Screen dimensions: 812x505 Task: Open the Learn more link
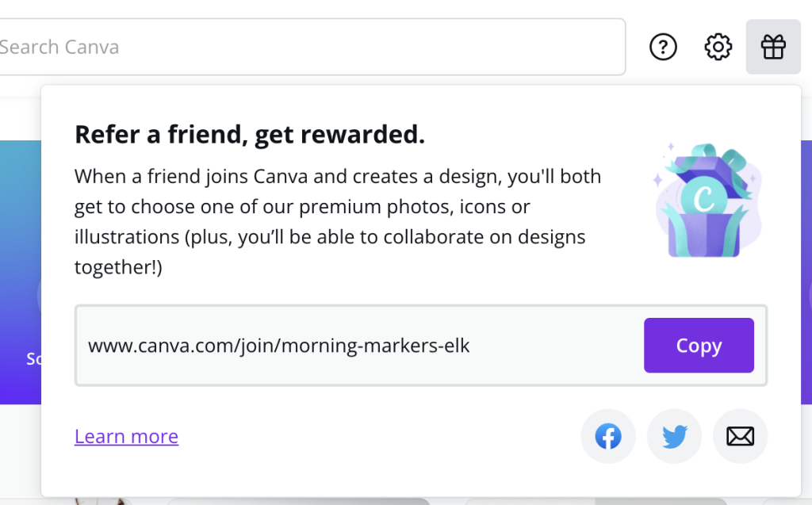coord(126,436)
